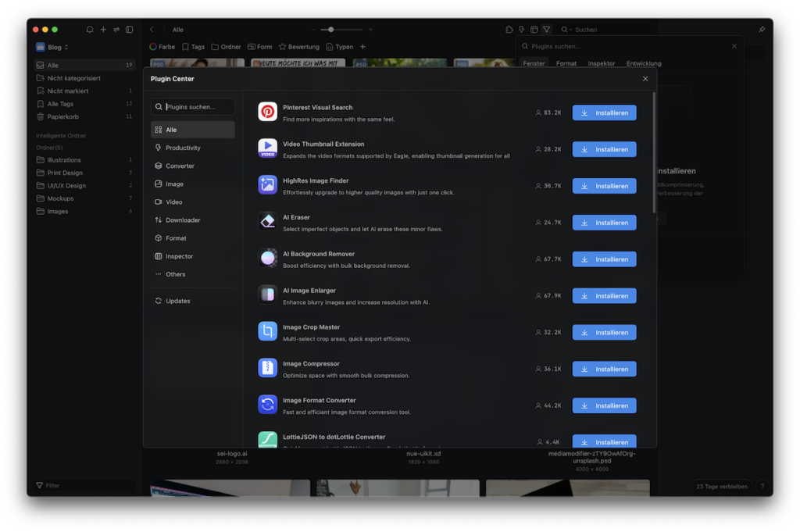The image size is (800, 532).
Task: Select the Converter plugin category
Action: click(x=193, y=166)
